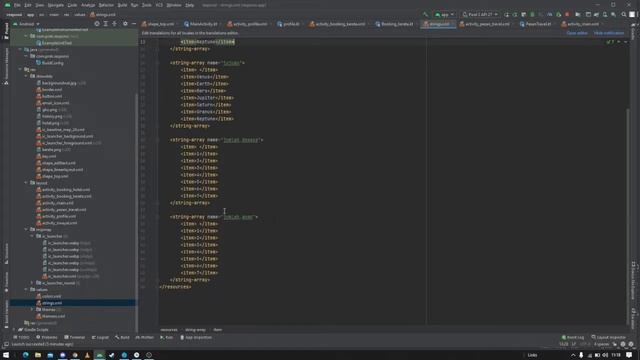
Task: Select activity_booking_hotel.xml in layout folder
Action: tap(66, 190)
